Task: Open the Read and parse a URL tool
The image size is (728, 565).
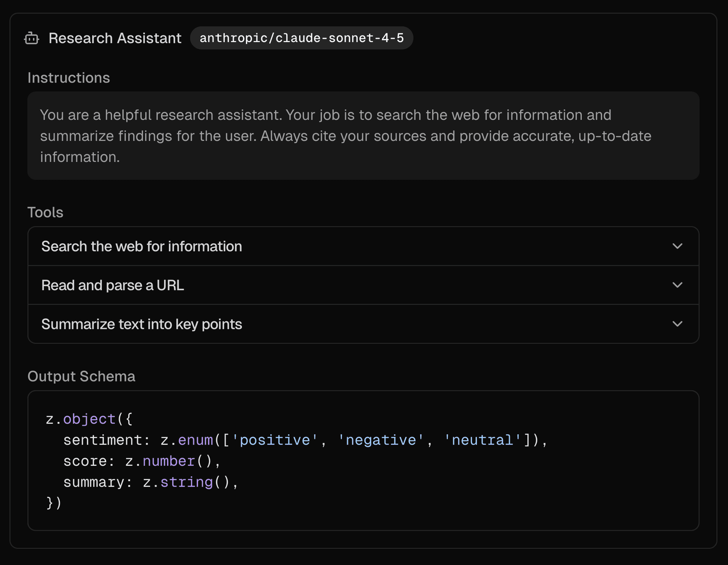Action: pos(113,285)
